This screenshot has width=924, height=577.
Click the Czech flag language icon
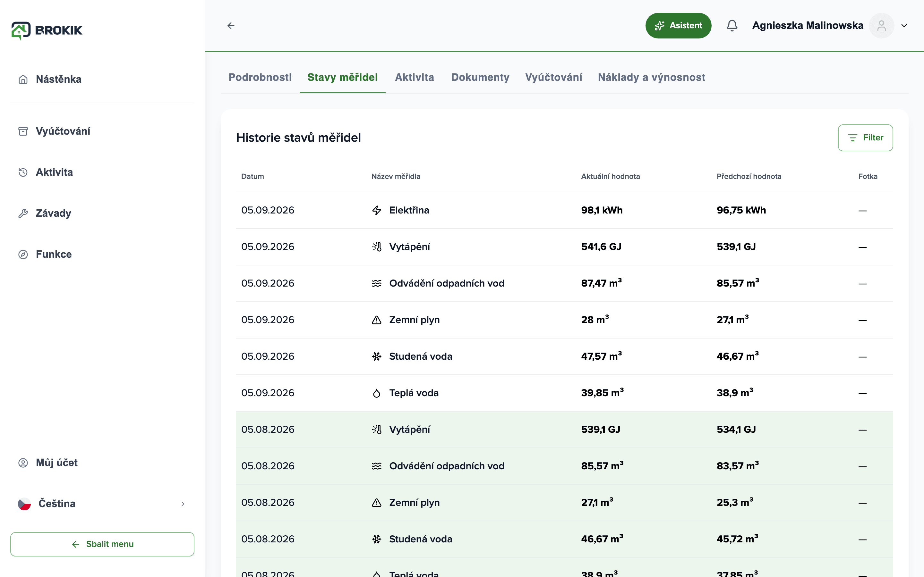pyautogui.click(x=24, y=504)
